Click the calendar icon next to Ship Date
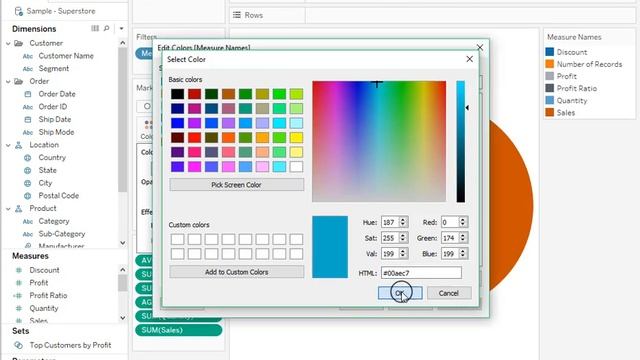This screenshot has height=360, width=640. coord(28,120)
